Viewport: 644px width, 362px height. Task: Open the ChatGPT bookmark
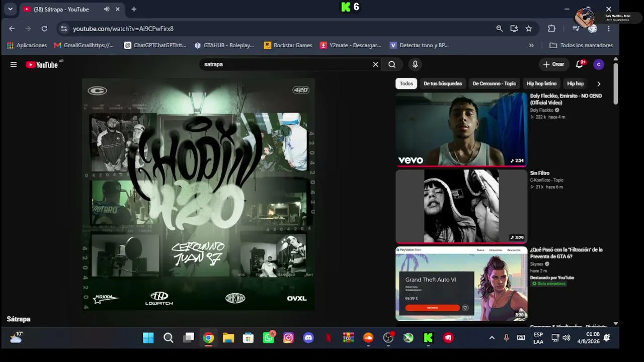pos(155,45)
